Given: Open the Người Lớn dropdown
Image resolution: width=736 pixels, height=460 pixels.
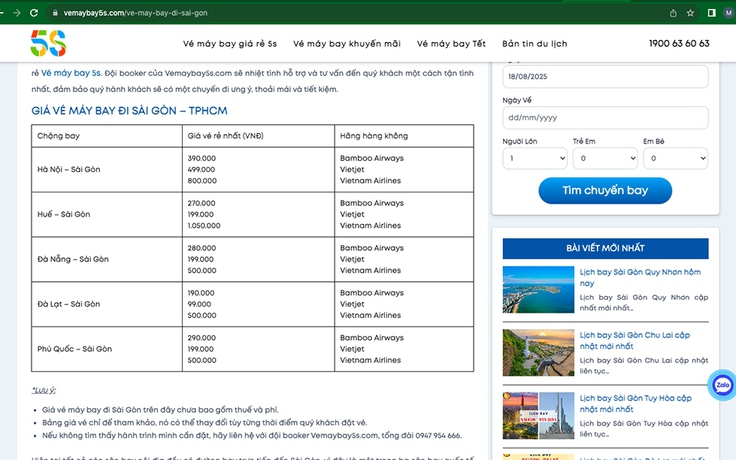Looking at the screenshot, I should [x=535, y=158].
